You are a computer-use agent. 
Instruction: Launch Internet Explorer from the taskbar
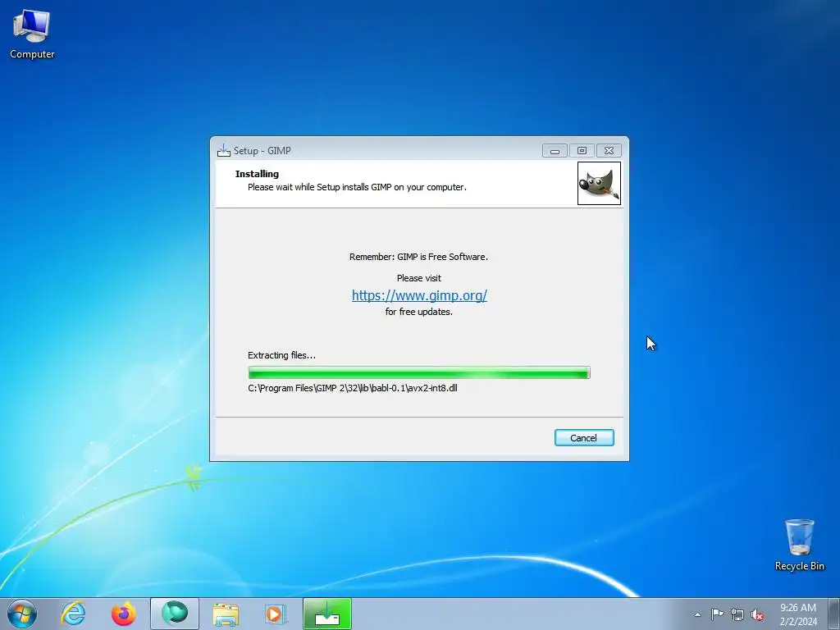click(73, 614)
